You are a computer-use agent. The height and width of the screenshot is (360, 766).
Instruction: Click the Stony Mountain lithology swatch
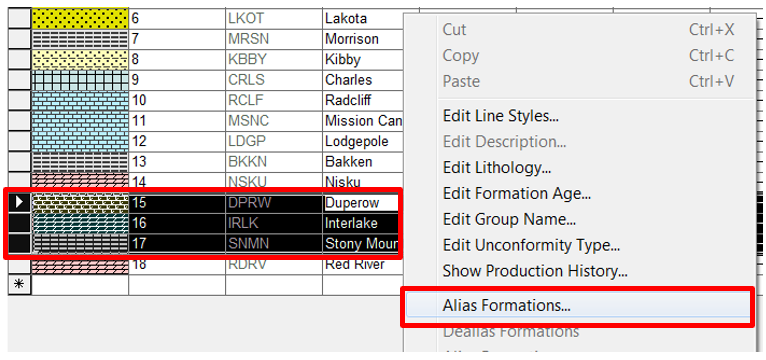pyautogui.click(x=80, y=243)
